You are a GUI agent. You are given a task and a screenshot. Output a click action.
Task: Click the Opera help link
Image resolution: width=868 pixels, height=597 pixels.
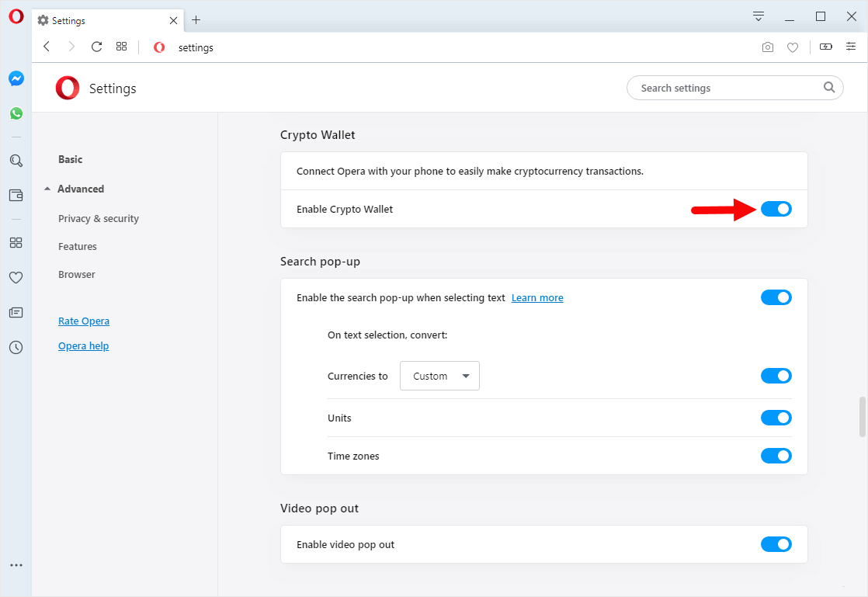pos(84,345)
